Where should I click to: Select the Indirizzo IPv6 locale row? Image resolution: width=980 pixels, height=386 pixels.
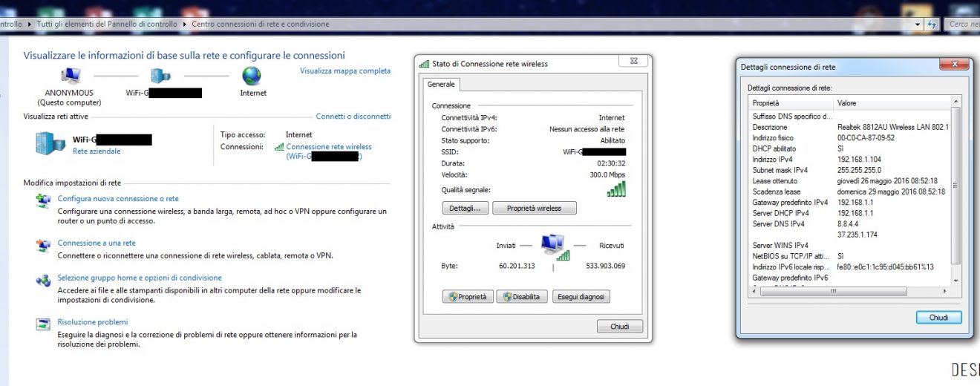click(x=849, y=266)
